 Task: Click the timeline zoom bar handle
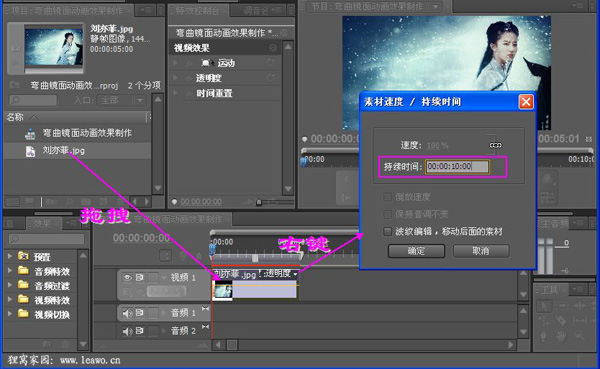[x=255, y=258]
